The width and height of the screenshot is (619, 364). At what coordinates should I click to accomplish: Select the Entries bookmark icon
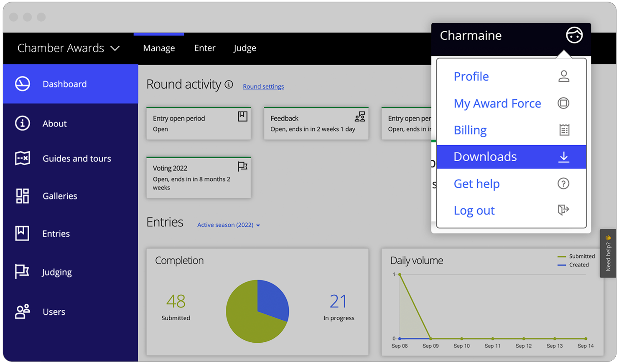(23, 233)
